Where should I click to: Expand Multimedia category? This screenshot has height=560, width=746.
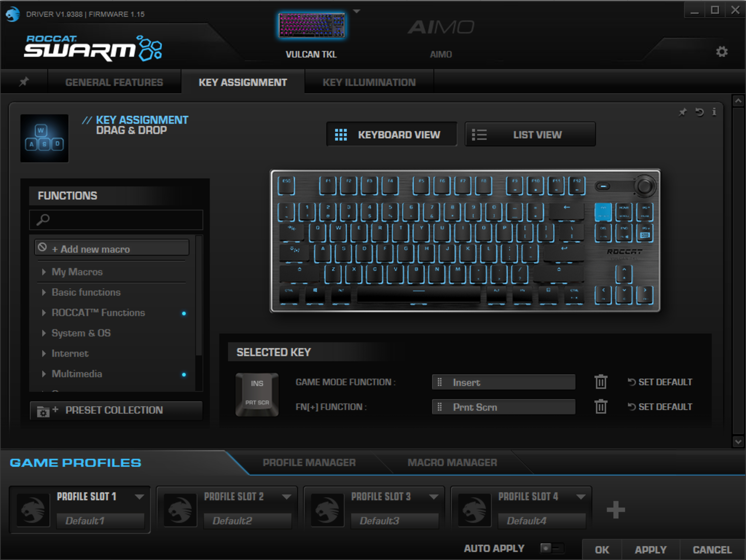pos(77,374)
